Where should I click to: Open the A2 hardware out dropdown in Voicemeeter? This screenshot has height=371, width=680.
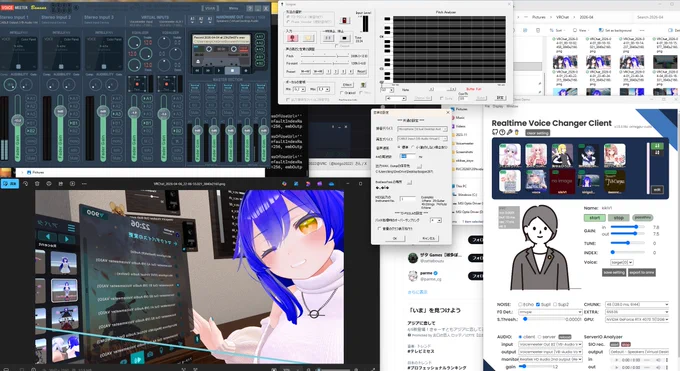(201, 19)
